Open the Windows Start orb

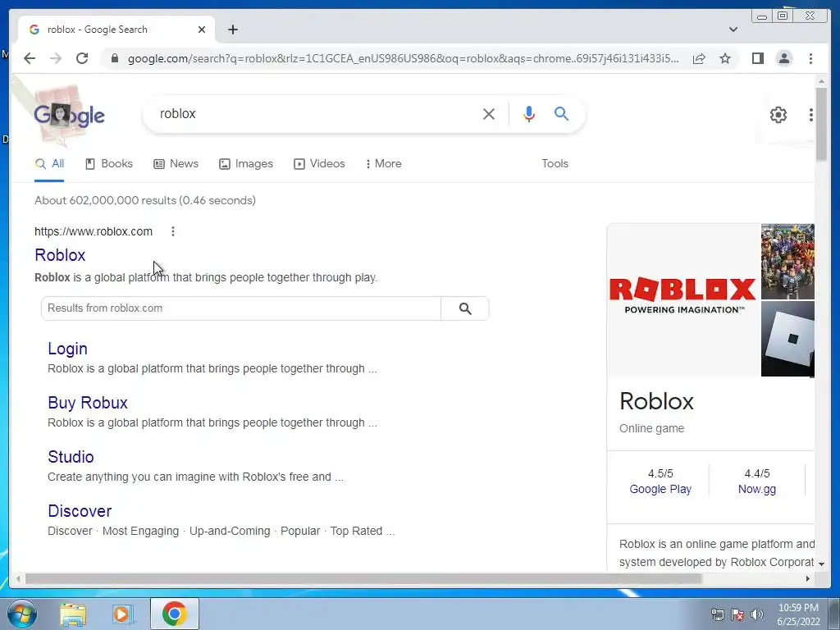point(22,614)
